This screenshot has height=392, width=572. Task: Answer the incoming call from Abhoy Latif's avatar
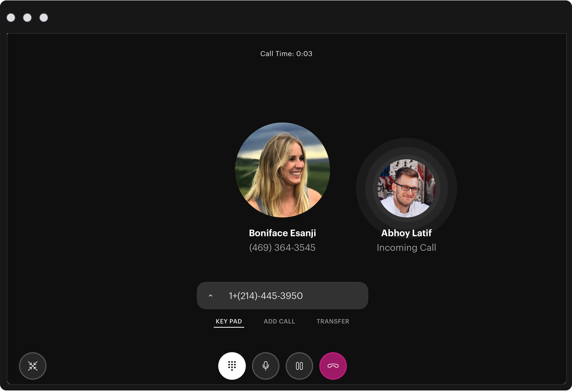406,188
